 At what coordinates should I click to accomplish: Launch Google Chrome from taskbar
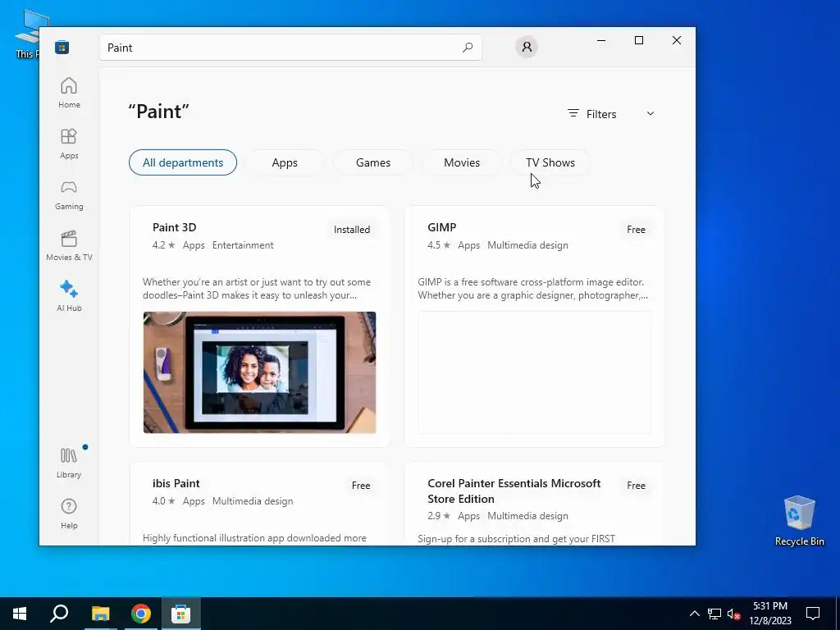[x=141, y=614]
